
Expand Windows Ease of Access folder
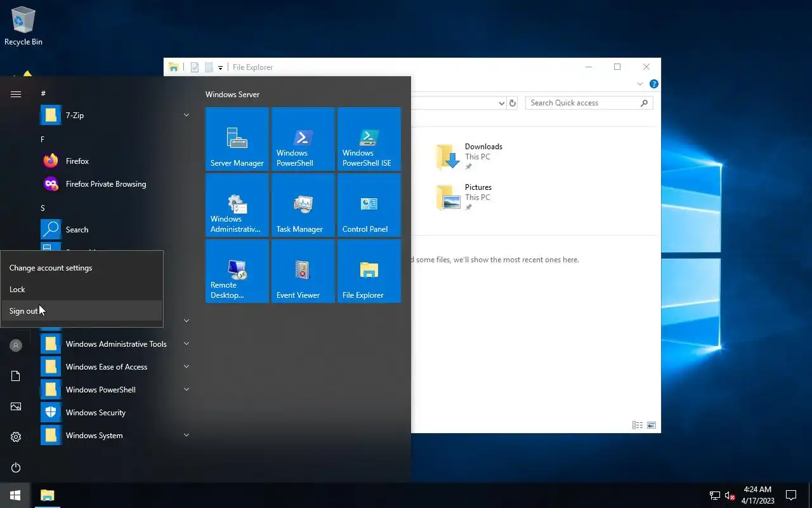click(187, 366)
